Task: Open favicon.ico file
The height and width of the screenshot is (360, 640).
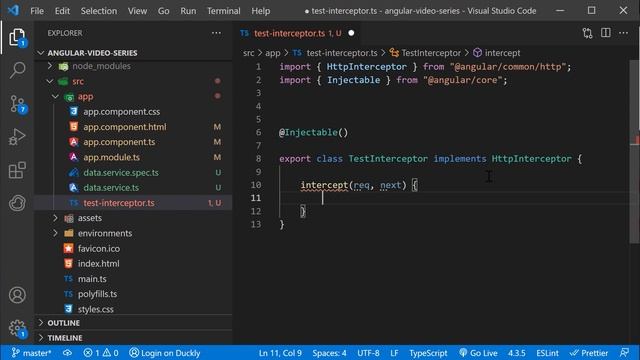Action: click(99, 249)
